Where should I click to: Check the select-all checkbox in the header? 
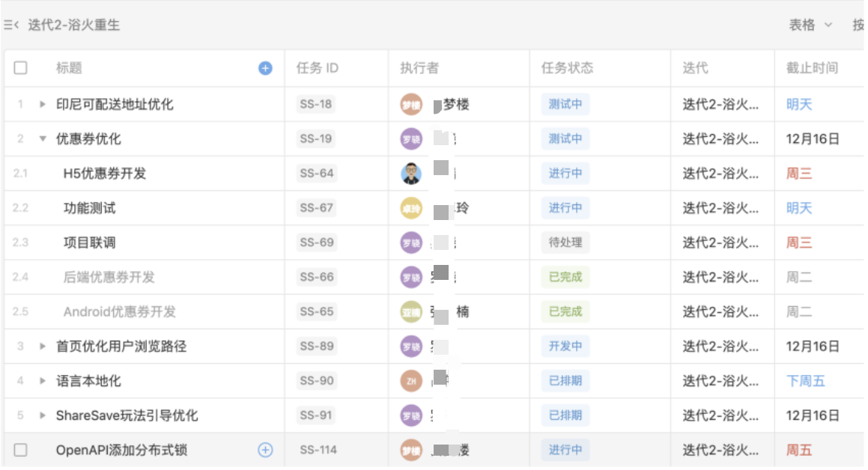point(20,68)
